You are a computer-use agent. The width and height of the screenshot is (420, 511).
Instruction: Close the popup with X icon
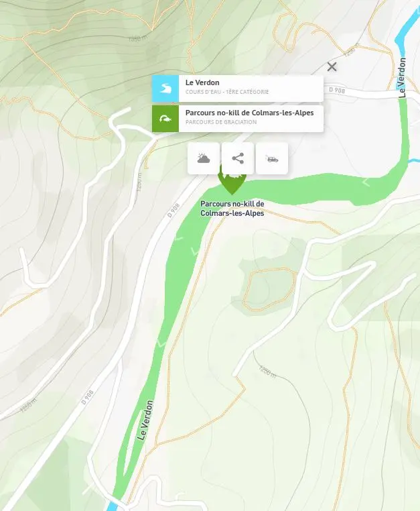pos(332,67)
